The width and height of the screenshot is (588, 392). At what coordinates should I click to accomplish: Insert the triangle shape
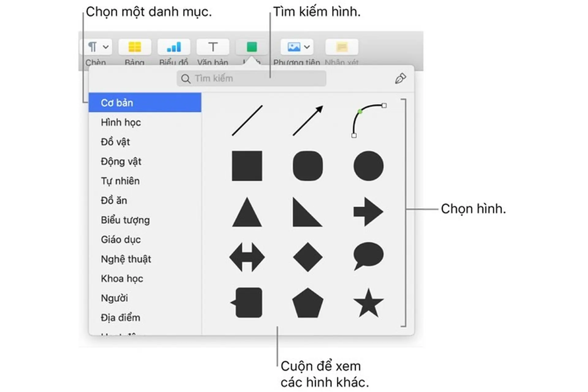click(x=247, y=212)
